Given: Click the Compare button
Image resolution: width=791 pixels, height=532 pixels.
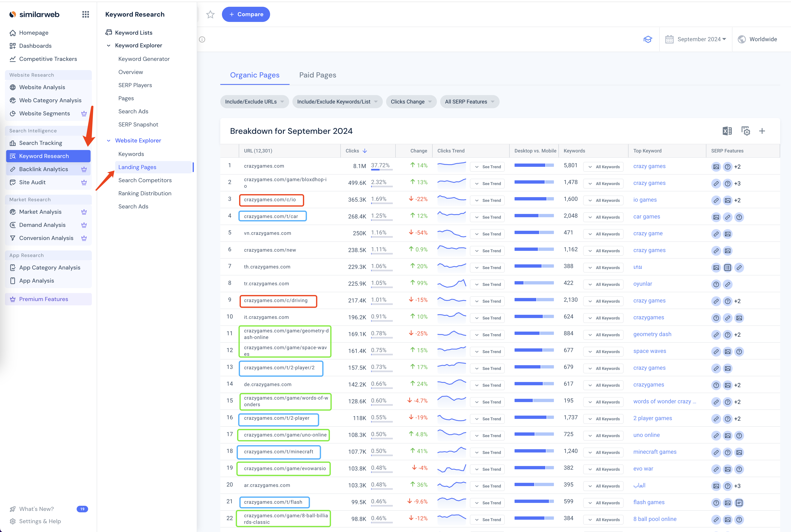Looking at the screenshot, I should pyautogui.click(x=246, y=14).
